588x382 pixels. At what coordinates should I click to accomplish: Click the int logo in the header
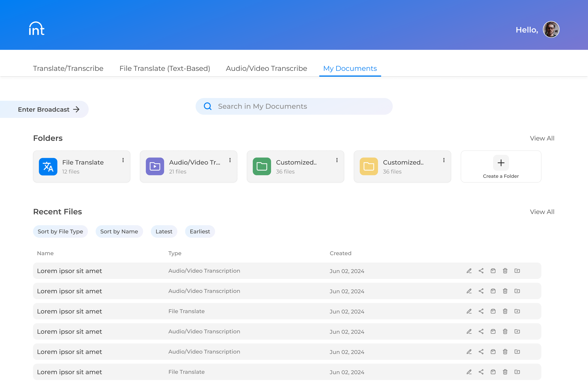36,29
